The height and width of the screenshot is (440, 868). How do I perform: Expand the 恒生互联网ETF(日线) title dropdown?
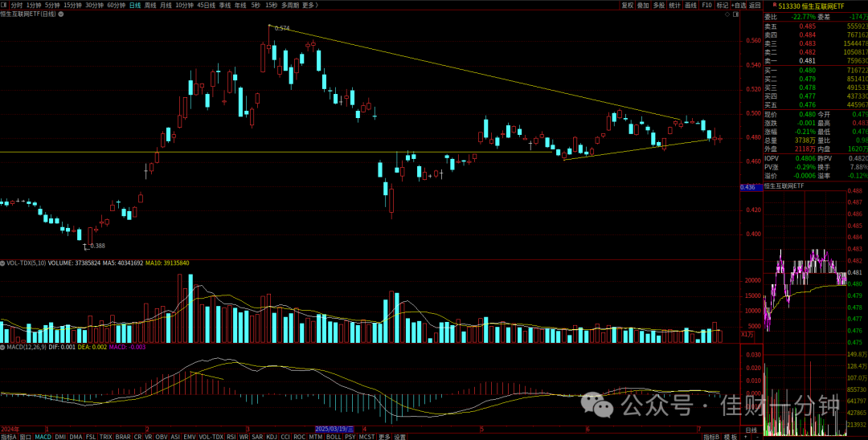(60, 14)
